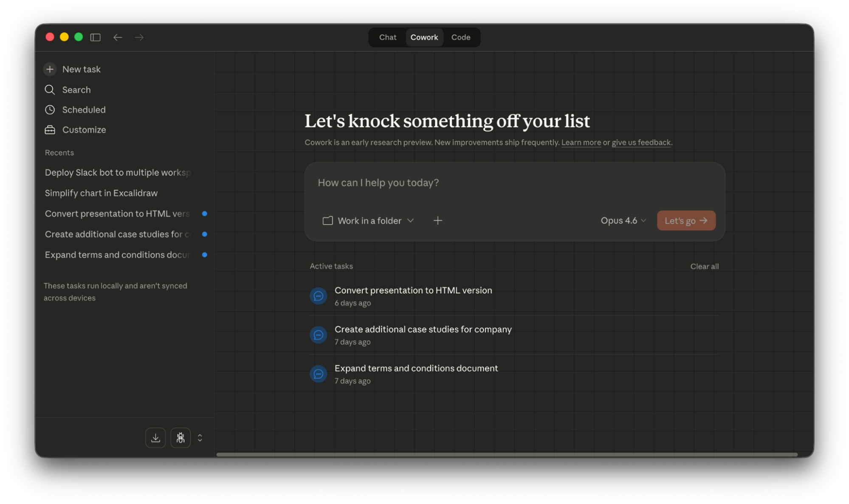Click the back navigation arrow

[118, 37]
